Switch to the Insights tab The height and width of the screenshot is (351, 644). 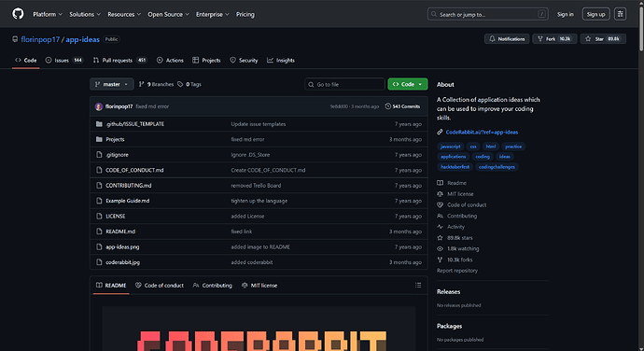pyautogui.click(x=281, y=61)
